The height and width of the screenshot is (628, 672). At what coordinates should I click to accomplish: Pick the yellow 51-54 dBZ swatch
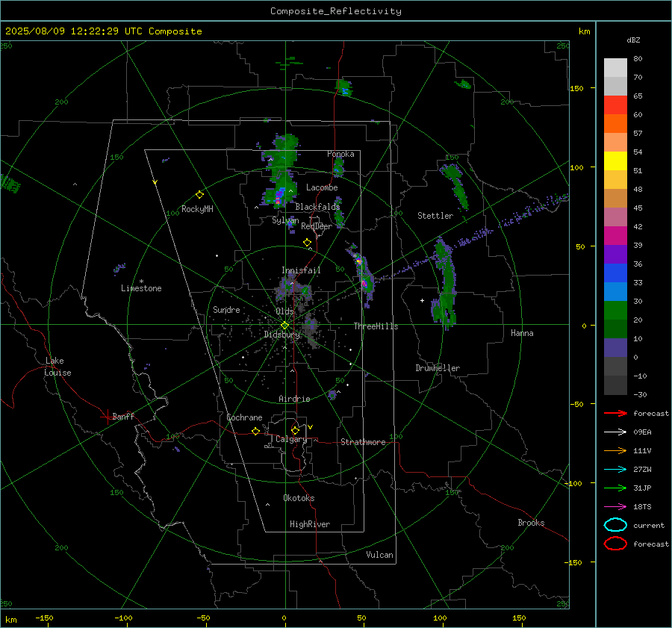(x=615, y=161)
